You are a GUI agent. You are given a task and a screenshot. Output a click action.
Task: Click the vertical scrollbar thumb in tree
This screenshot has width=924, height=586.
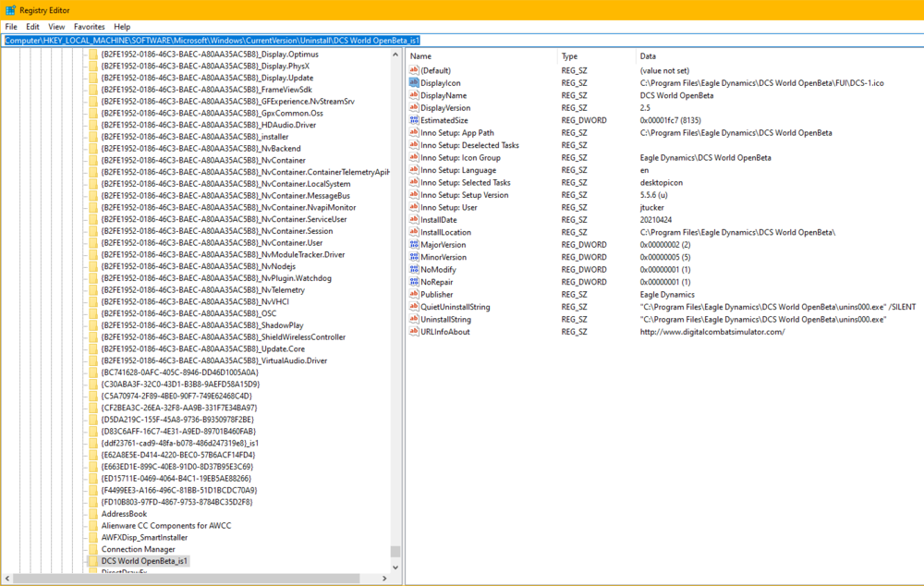click(x=395, y=551)
